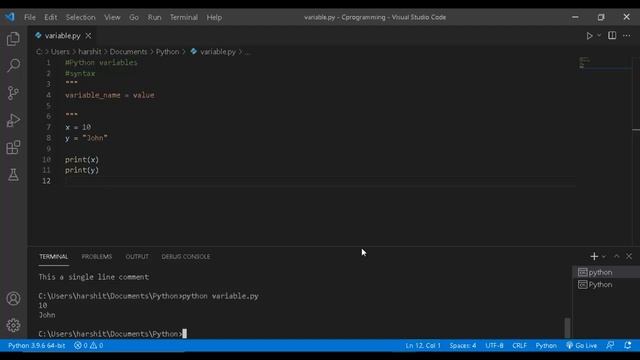Screen dimensions: 640x360
Task: Open errors and warnings count in status bar
Action: 88,346
